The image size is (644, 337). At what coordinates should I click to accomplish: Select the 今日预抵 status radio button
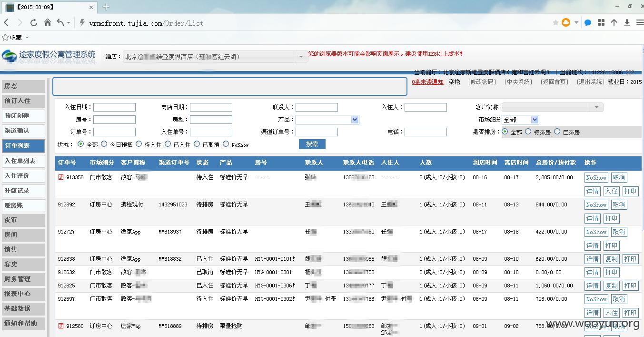click(x=104, y=144)
